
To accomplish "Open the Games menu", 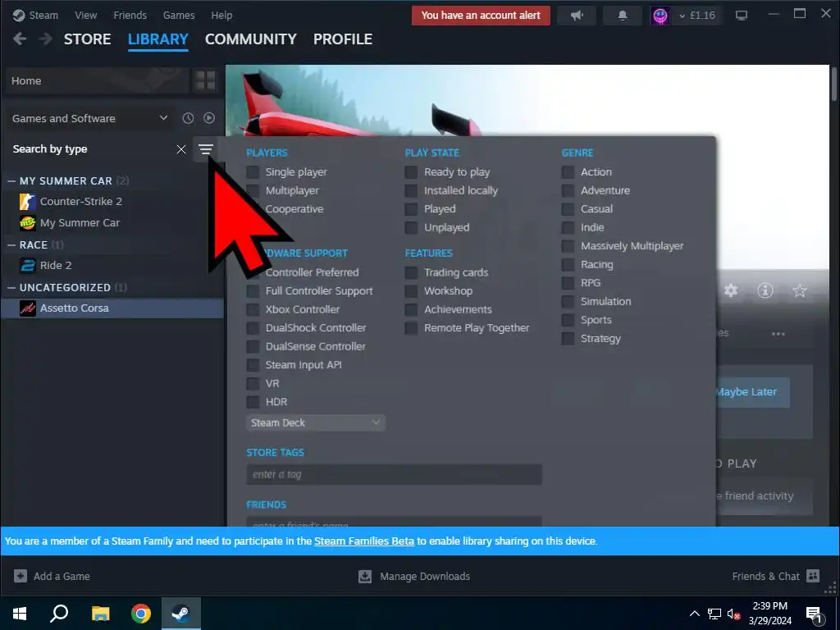I will point(179,16).
